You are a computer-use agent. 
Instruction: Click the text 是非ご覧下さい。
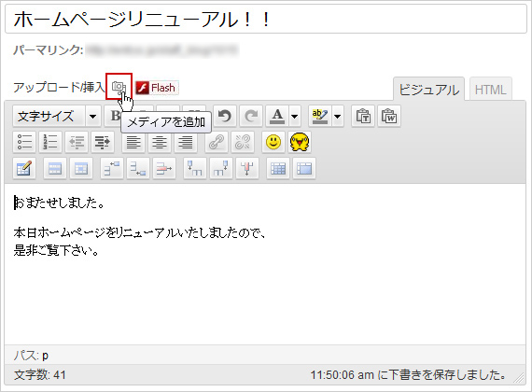click(x=57, y=250)
